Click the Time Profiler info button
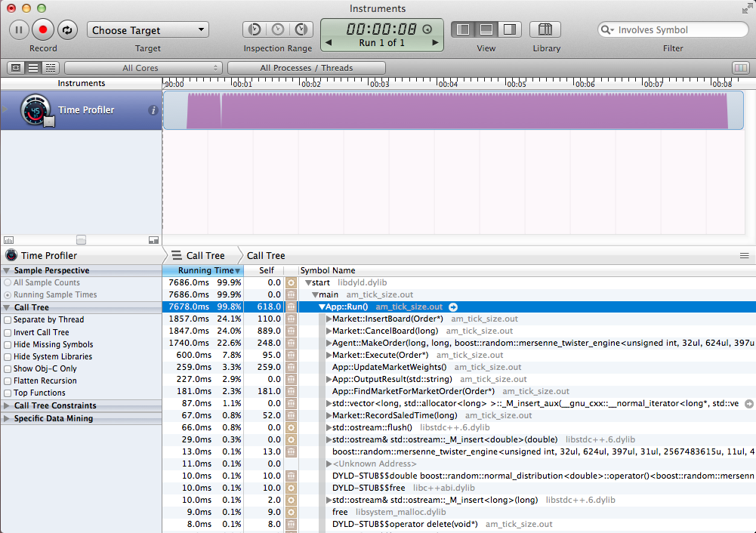 (153, 109)
